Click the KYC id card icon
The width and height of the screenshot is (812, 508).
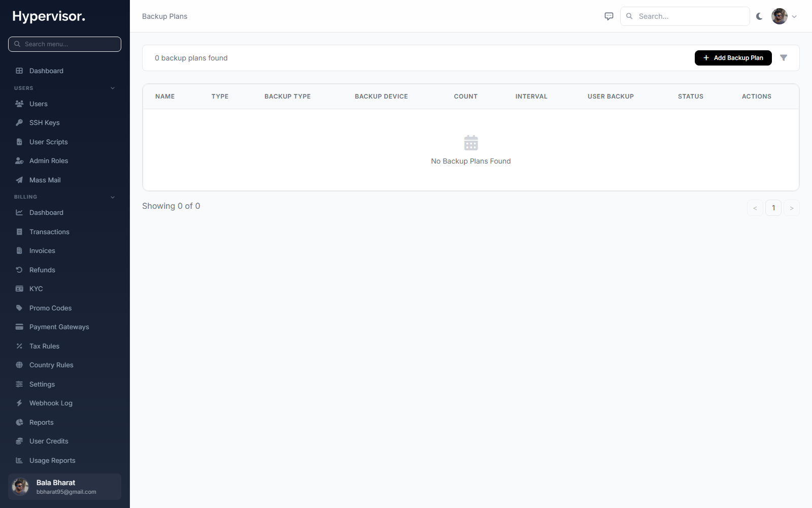point(19,289)
